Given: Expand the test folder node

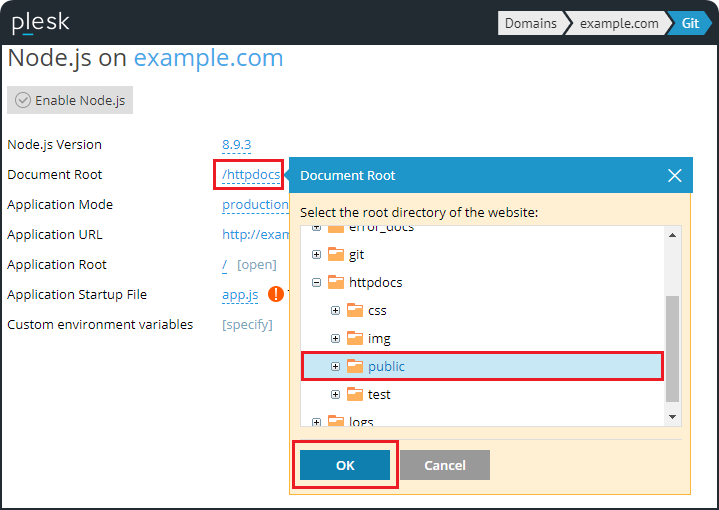Looking at the screenshot, I should tap(336, 394).
